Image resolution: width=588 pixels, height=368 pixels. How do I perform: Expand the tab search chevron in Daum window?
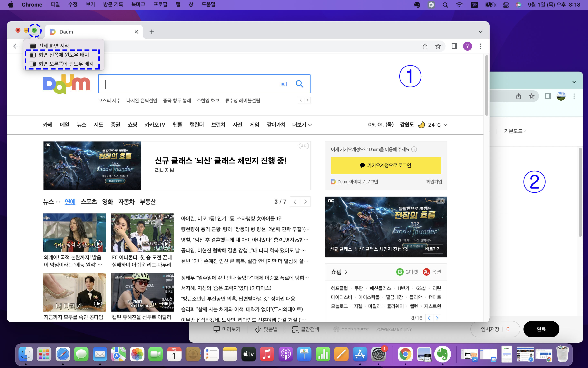click(x=480, y=32)
